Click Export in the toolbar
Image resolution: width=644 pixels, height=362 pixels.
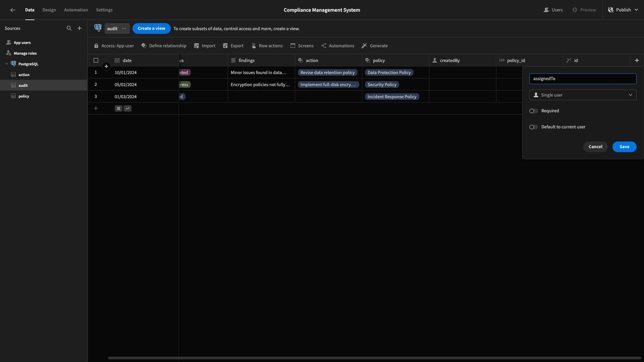click(233, 46)
